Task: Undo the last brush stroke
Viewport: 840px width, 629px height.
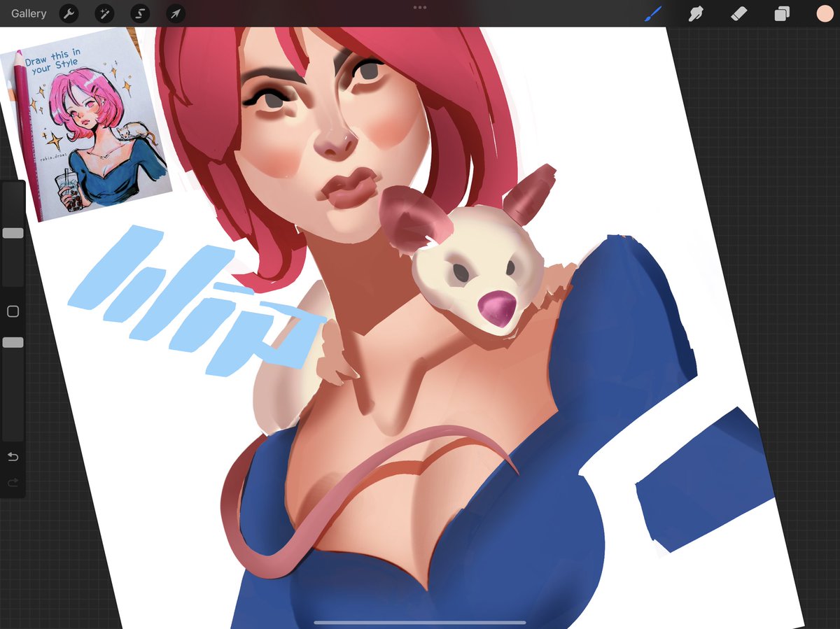Action: tap(12, 456)
